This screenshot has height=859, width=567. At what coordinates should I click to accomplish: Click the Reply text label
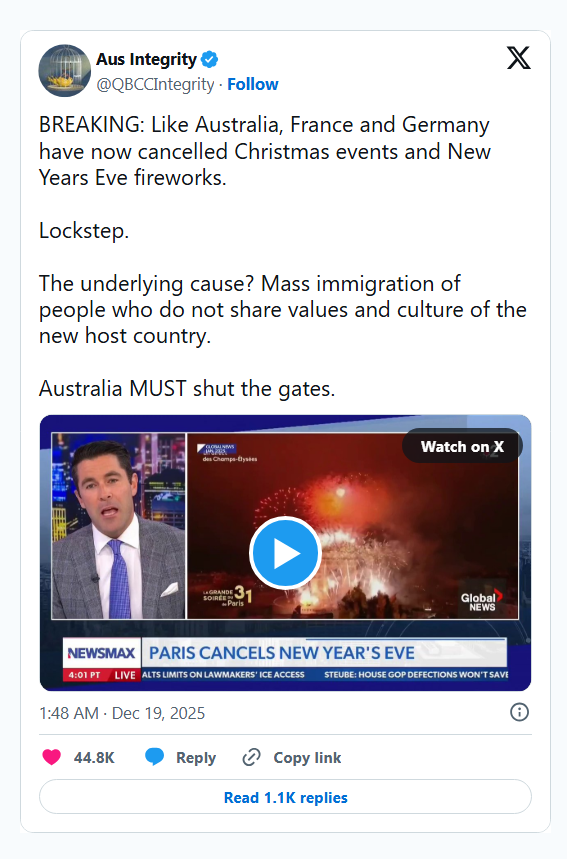196,758
